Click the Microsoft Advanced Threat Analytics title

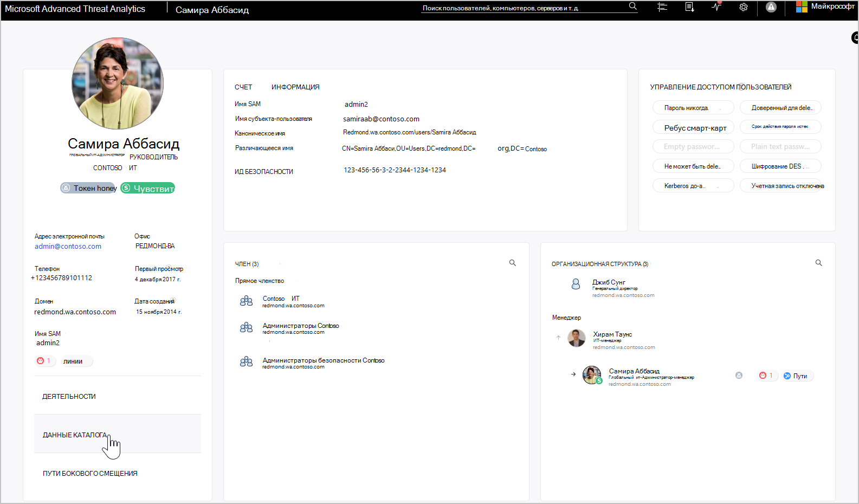[x=75, y=9]
